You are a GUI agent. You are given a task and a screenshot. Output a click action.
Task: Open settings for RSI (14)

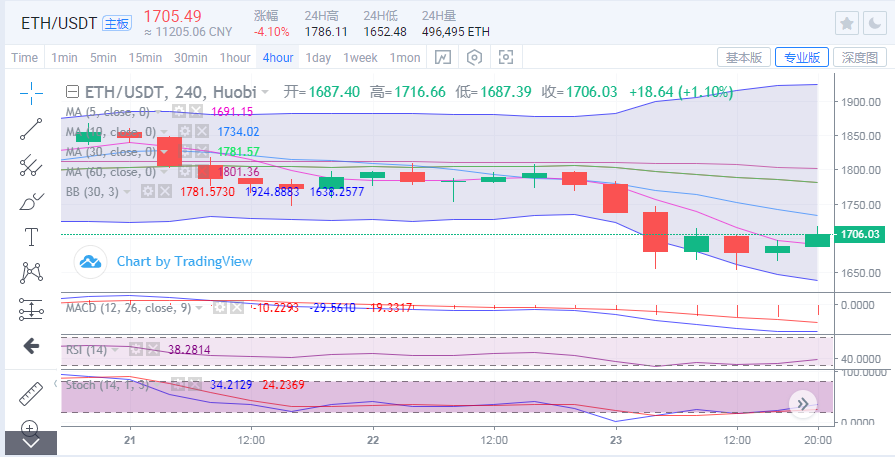(x=136, y=350)
